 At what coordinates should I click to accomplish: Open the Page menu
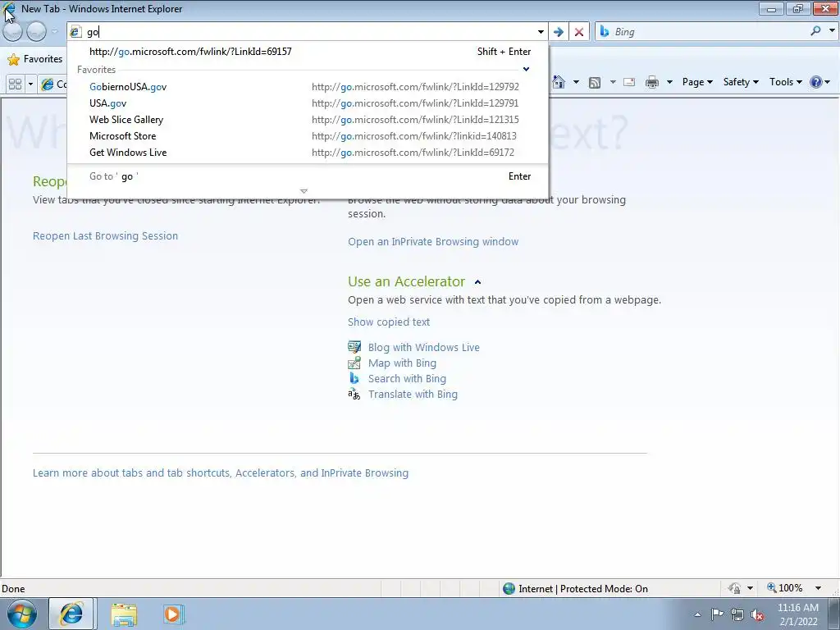[x=697, y=82]
